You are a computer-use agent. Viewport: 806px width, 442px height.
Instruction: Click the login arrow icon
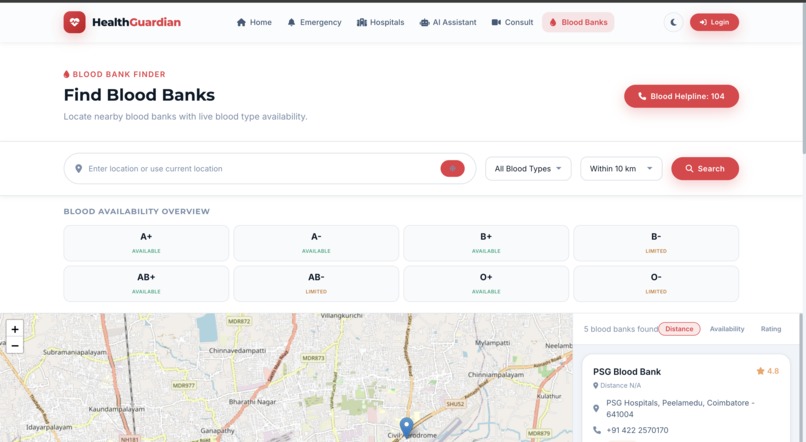click(x=703, y=22)
